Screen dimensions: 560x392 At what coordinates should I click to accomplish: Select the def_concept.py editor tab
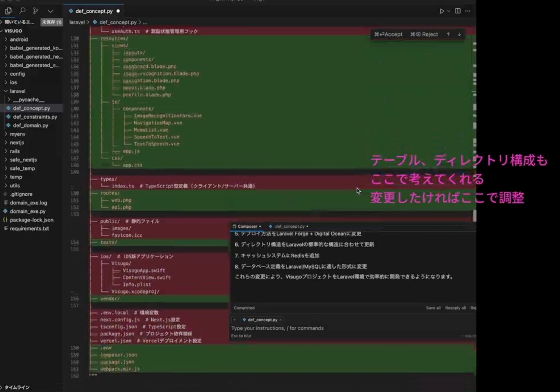coord(94,11)
